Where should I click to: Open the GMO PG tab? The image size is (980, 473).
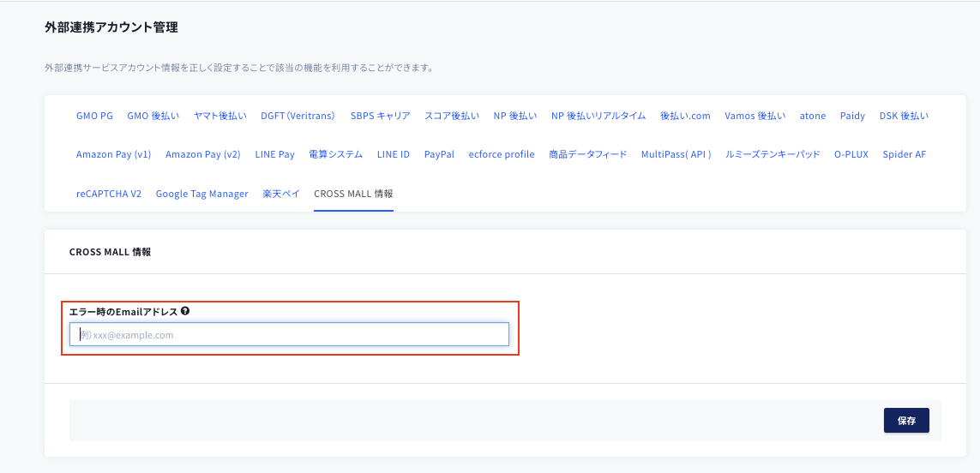coord(94,116)
